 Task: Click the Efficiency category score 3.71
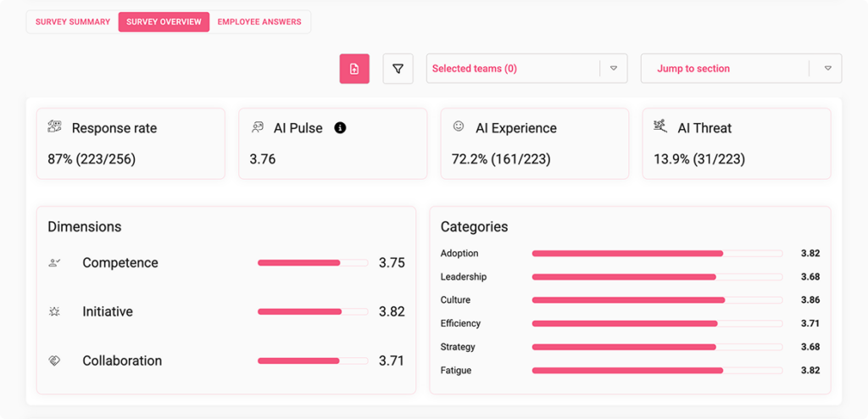click(810, 323)
